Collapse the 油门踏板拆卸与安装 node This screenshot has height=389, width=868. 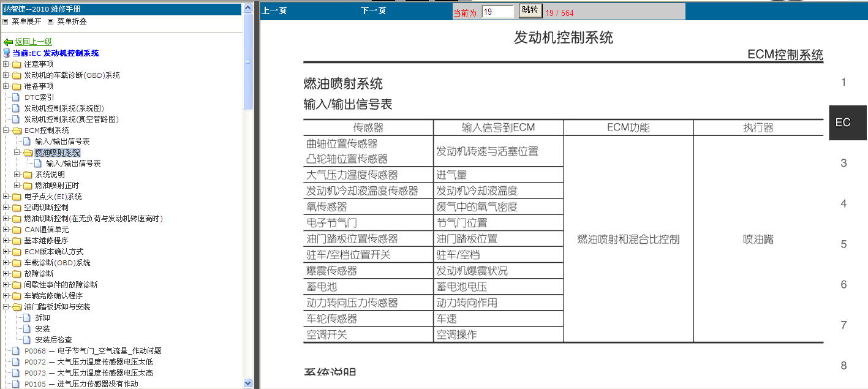point(6,307)
